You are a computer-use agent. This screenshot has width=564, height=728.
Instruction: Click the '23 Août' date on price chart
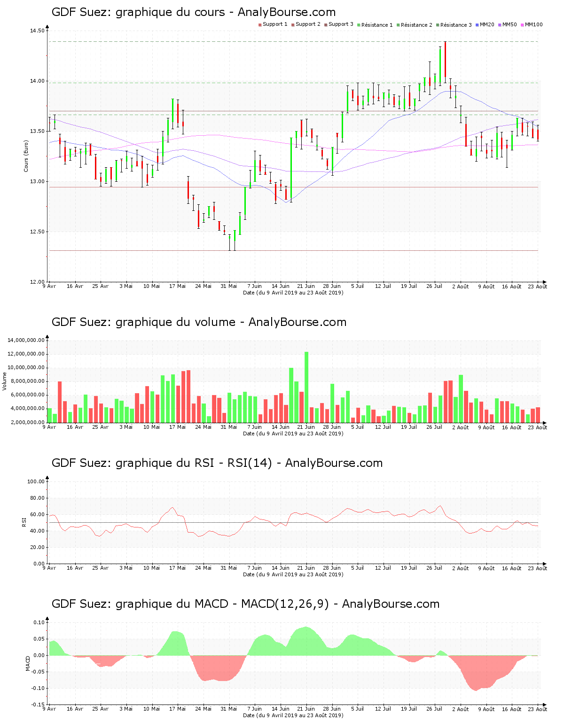coord(537,286)
